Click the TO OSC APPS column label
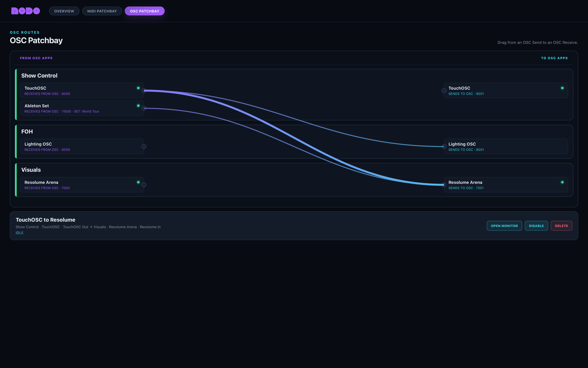 point(555,58)
